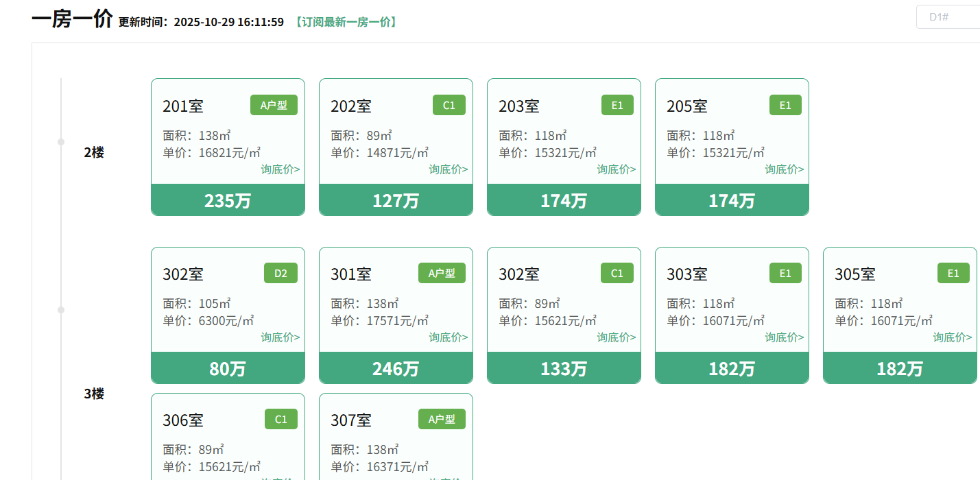Screen dimensions: 980x480
Task: Ask base price for room 303室
Action: [784, 337]
